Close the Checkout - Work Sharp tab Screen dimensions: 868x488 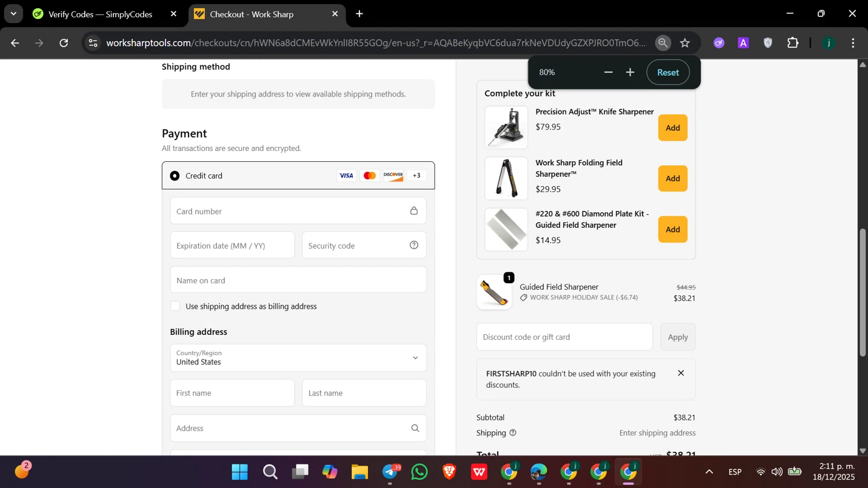click(335, 14)
